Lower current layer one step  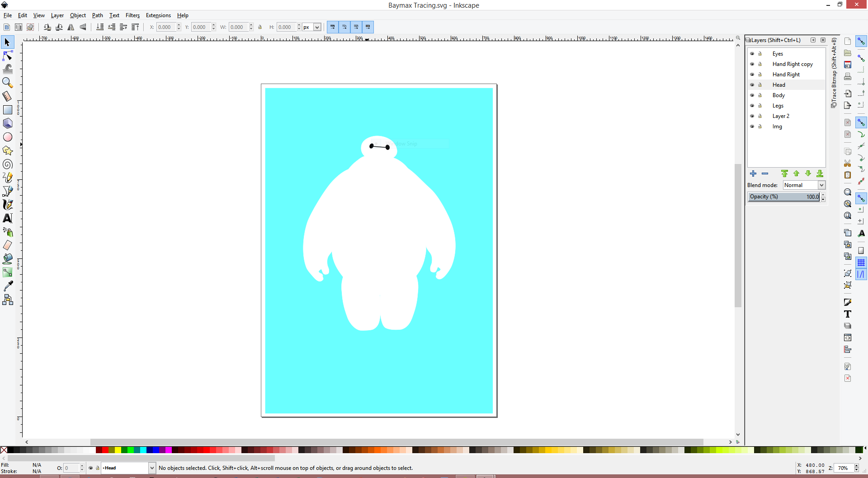pos(808,173)
